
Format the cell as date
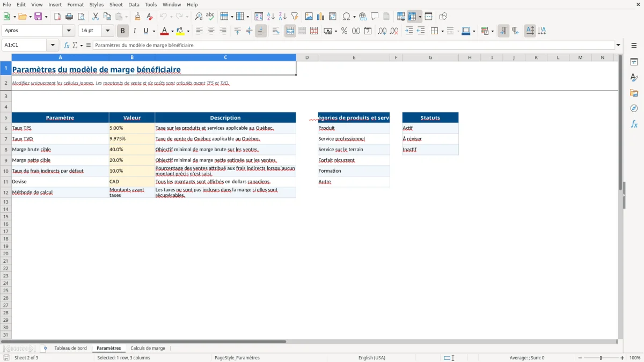point(368,31)
